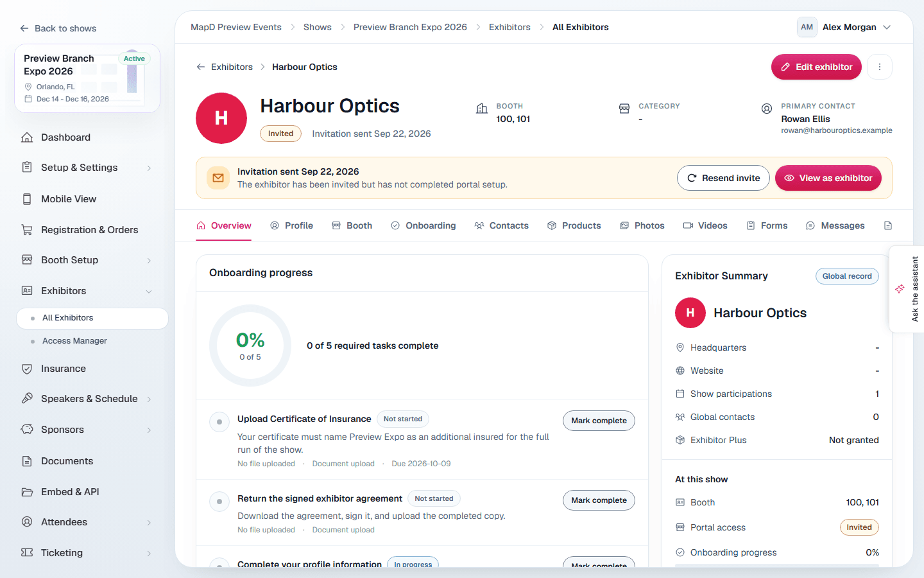Toggle the signed exhibitor agreement status circle
Screen dimensions: 924x578
[219, 502]
